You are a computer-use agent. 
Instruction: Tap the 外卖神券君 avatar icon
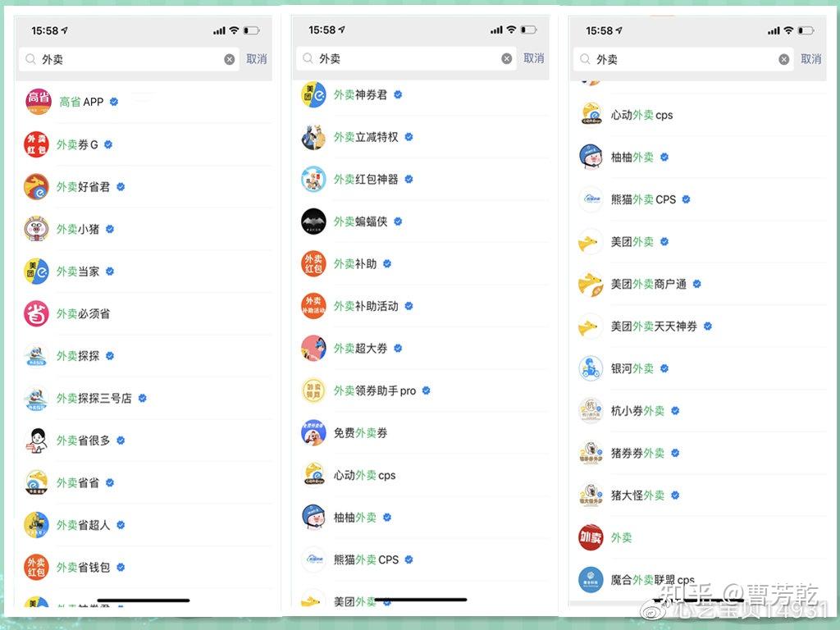[x=313, y=94]
